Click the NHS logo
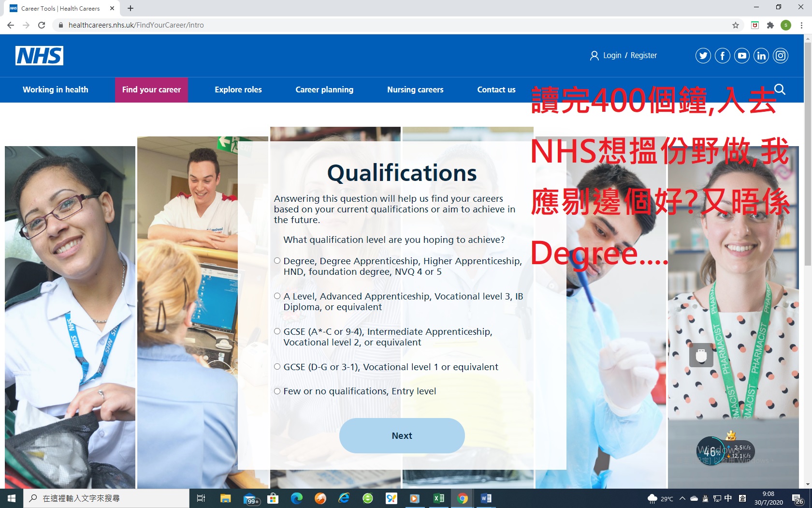 [39, 56]
